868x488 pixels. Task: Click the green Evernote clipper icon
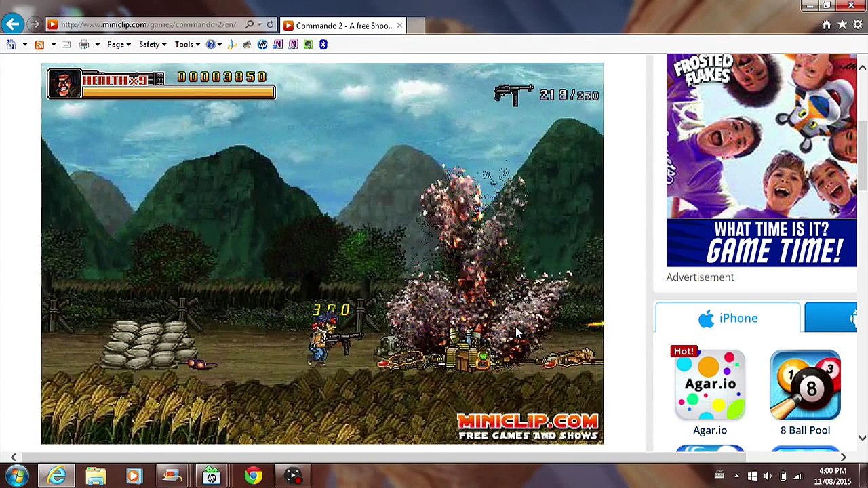pyautogui.click(x=308, y=45)
